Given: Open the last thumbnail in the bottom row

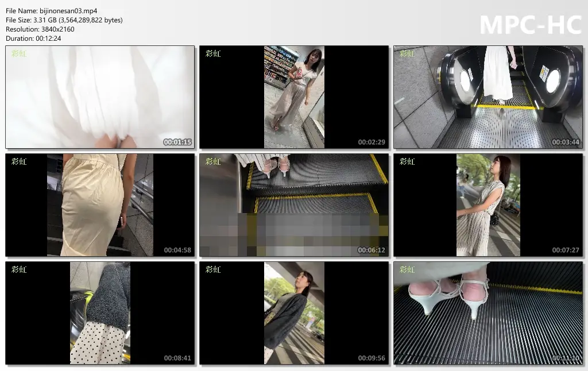Looking at the screenshot, I should pyautogui.click(x=488, y=313).
